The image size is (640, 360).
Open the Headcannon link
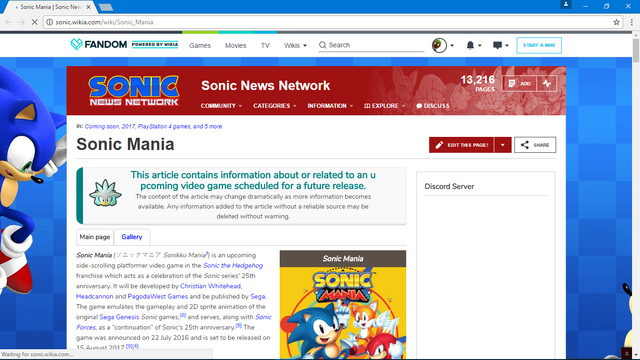95,296
